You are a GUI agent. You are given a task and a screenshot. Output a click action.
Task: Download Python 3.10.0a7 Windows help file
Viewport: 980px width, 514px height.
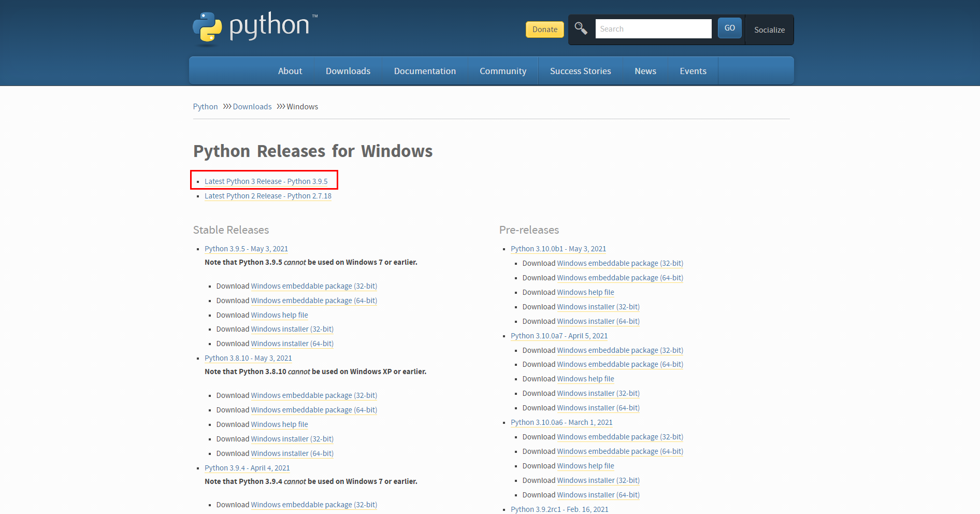coord(586,379)
